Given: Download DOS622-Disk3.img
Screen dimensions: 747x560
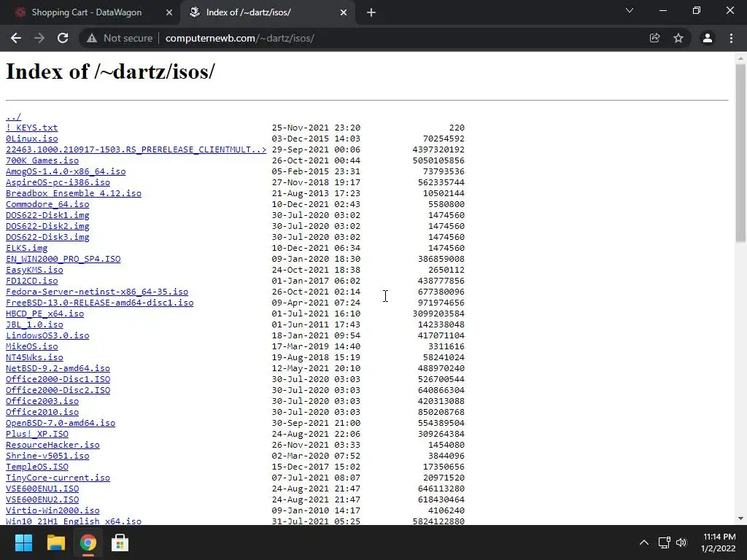Looking at the screenshot, I should click(47, 237).
